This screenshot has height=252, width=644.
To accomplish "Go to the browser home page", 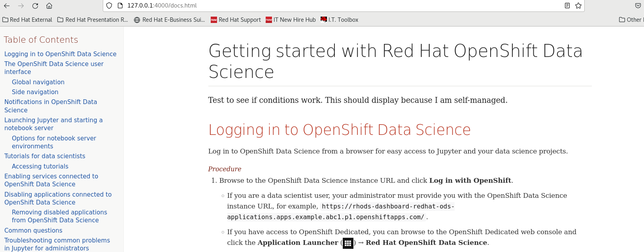I will pos(49,6).
